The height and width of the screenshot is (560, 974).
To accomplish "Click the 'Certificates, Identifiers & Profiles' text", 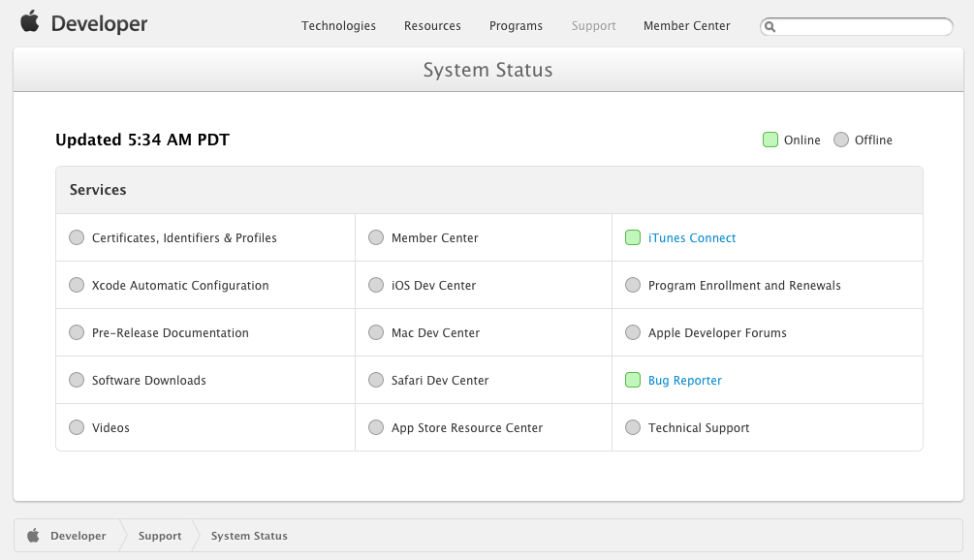I will [x=184, y=237].
